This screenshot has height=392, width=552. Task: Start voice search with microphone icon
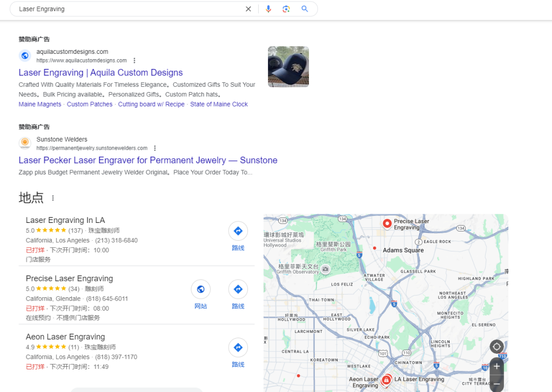point(268,9)
